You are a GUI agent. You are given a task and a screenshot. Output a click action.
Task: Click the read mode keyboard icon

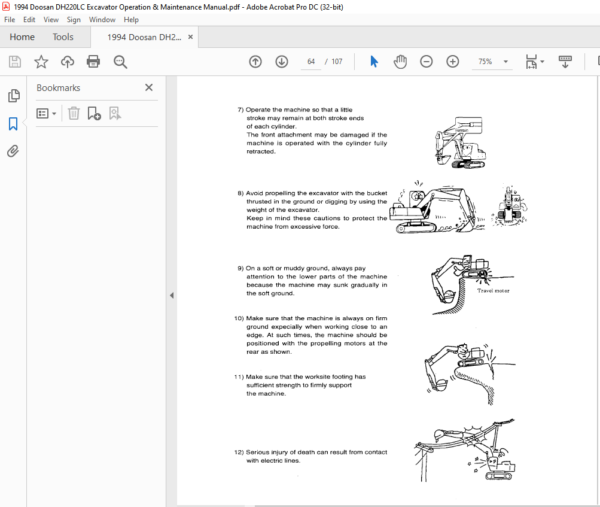pos(565,62)
